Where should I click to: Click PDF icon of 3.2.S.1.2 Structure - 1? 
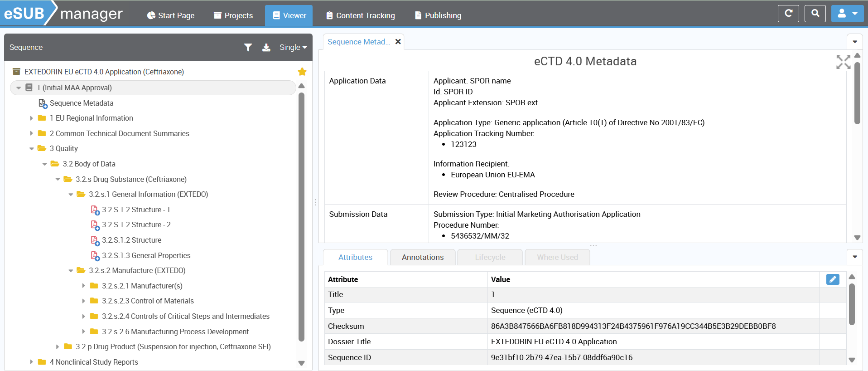pyautogui.click(x=95, y=210)
